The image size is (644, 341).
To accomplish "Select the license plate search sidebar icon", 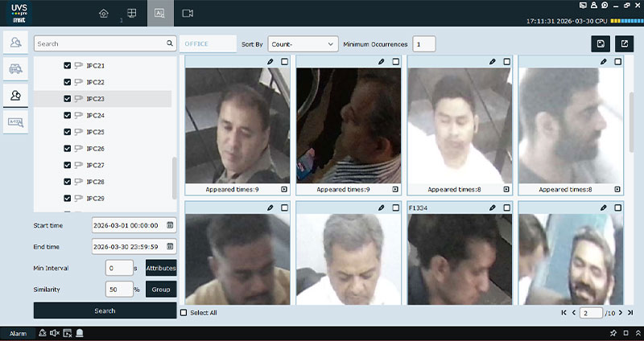I will tap(15, 122).
